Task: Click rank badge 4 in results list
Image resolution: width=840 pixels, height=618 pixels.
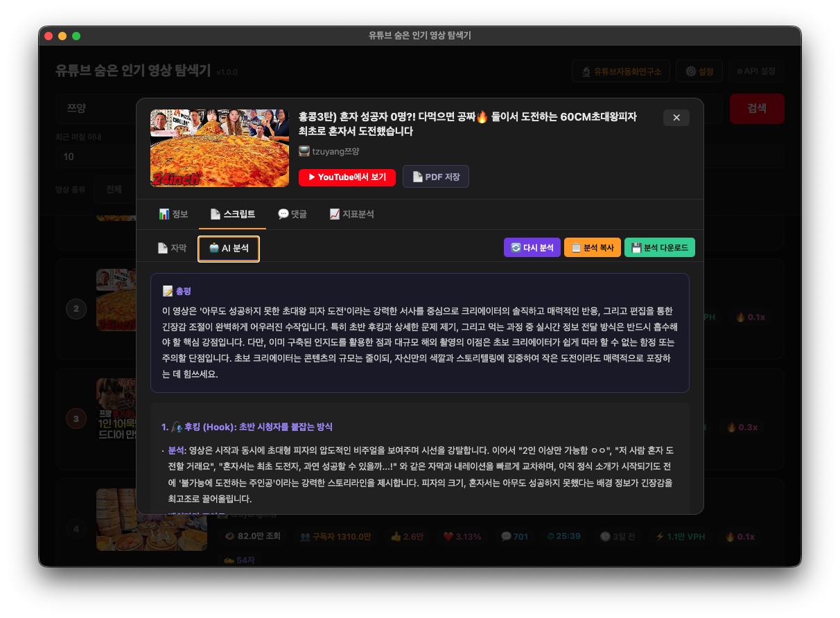Action: point(76,529)
